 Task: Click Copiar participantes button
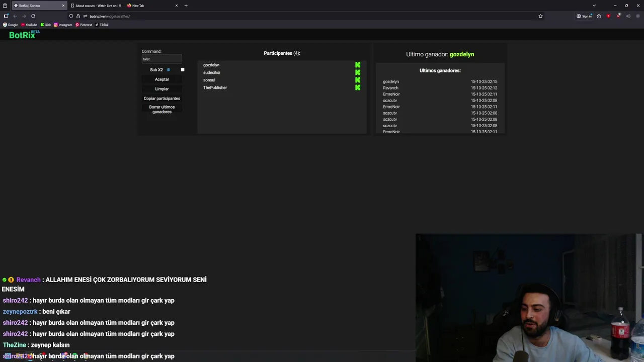pos(162,99)
